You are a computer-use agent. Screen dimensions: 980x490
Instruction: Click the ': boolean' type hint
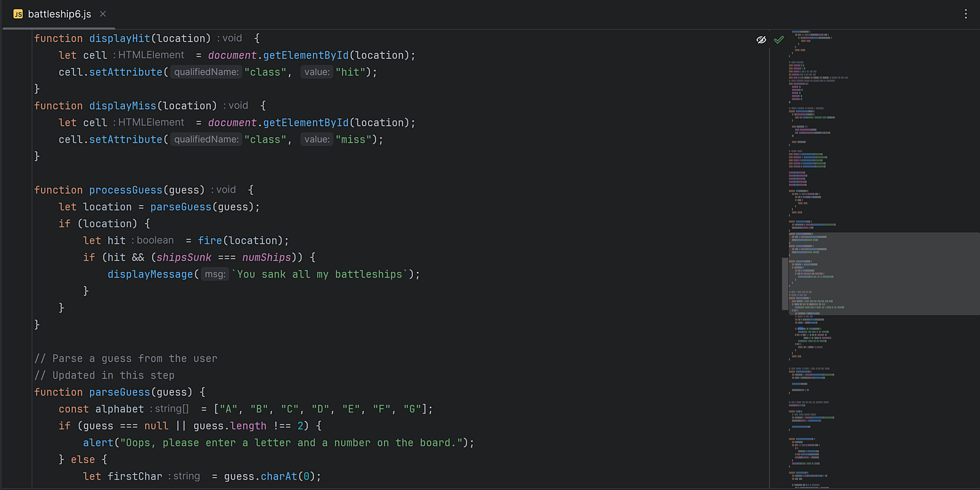(x=153, y=240)
